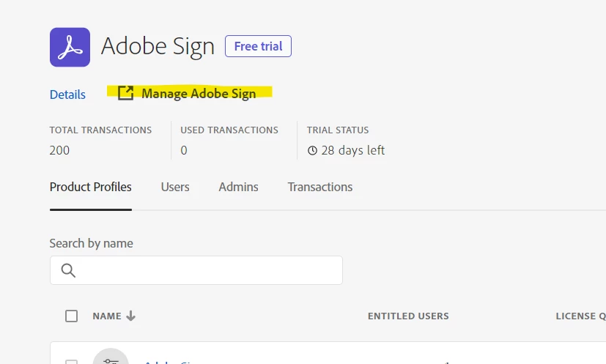Click the Manage Adobe Sign link text
The width and height of the screenshot is (606, 364).
199,93
